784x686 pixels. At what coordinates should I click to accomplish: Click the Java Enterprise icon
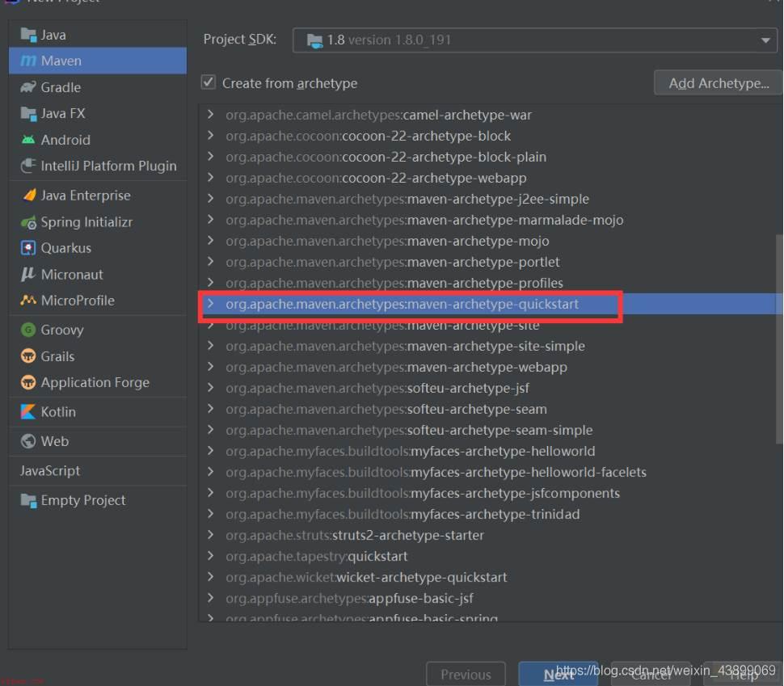[29, 195]
